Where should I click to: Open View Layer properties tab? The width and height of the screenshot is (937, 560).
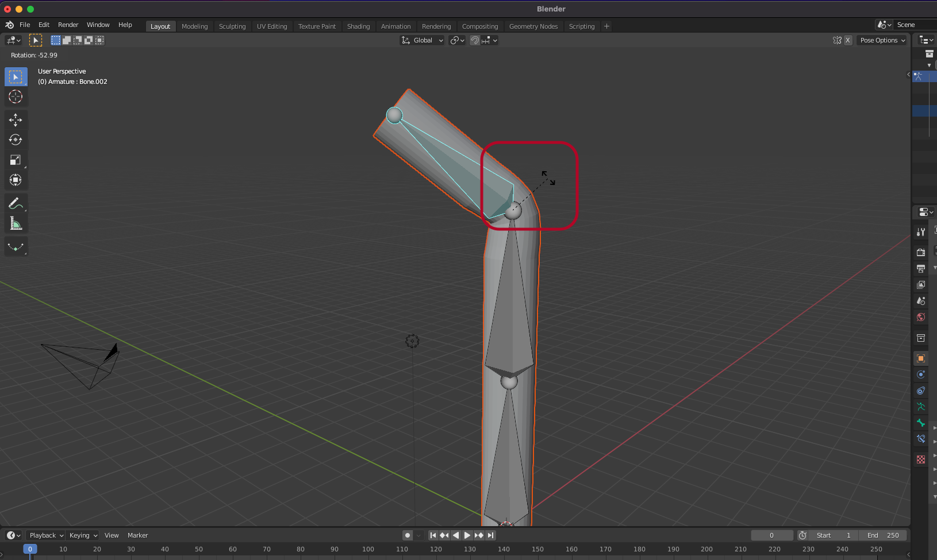[921, 284]
